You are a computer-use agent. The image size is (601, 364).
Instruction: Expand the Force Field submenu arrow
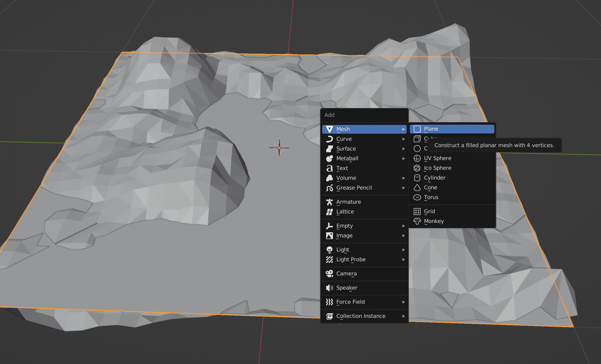(404, 302)
